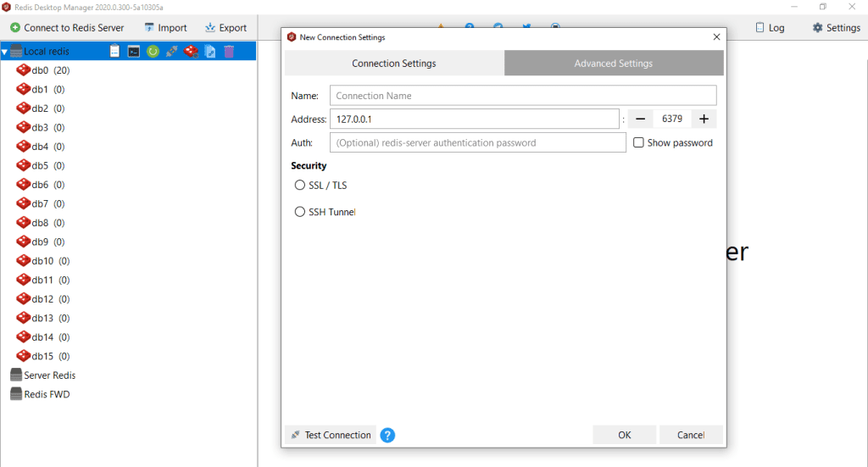Click the plug icon in Test Connection

click(296, 435)
